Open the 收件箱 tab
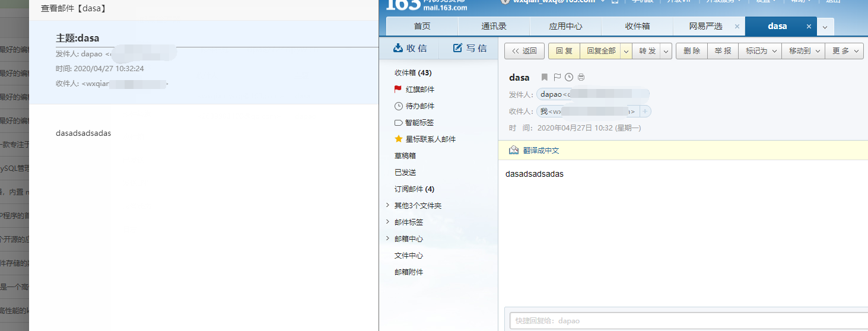Viewport: 868px width, 331px height. coord(637,26)
